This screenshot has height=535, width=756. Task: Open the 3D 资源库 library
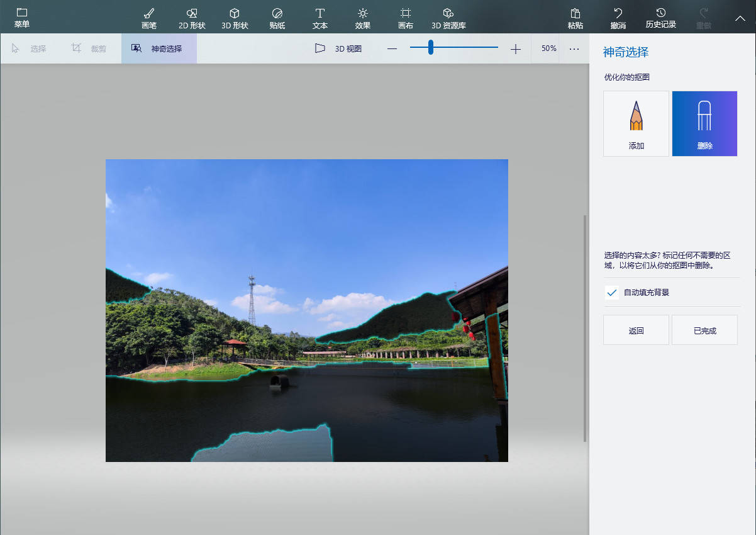coord(448,18)
